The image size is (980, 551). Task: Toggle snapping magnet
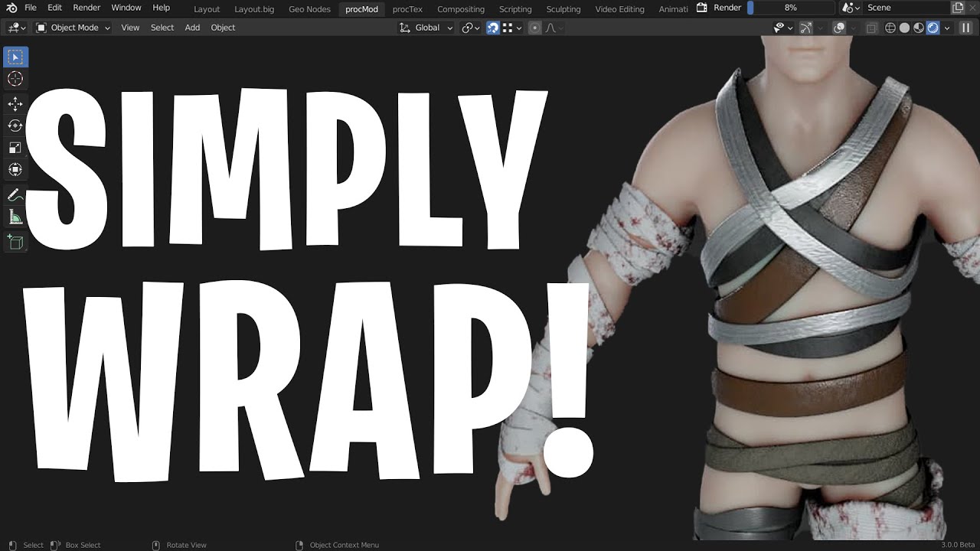493,28
